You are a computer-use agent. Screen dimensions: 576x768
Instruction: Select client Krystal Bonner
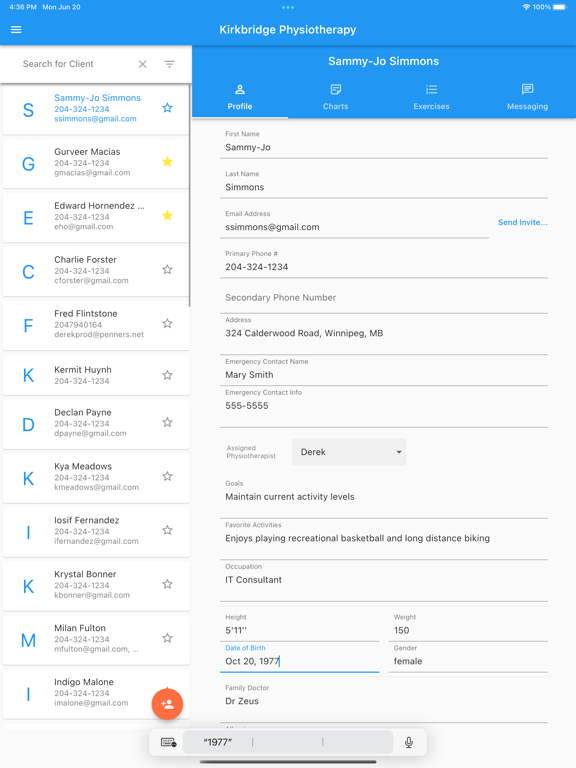point(96,584)
